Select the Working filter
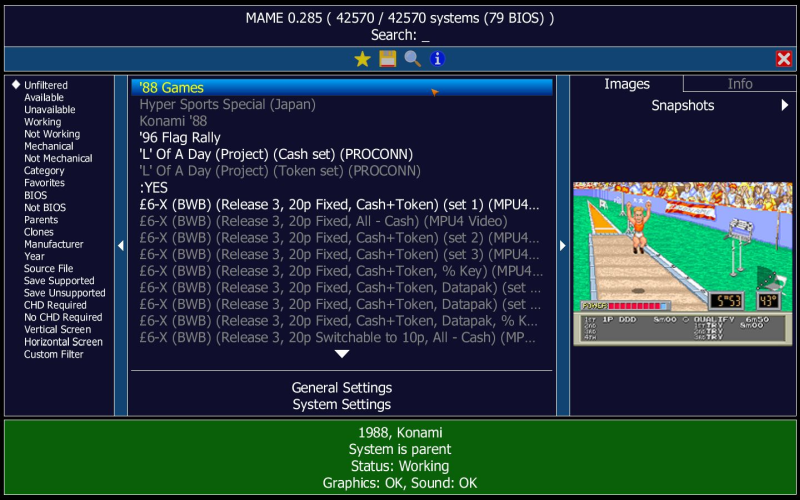Screen dimensions: 800x500 [x=42, y=122]
